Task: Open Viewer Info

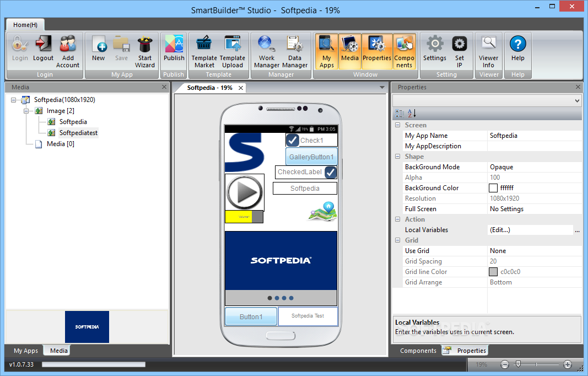Action: click(488, 52)
